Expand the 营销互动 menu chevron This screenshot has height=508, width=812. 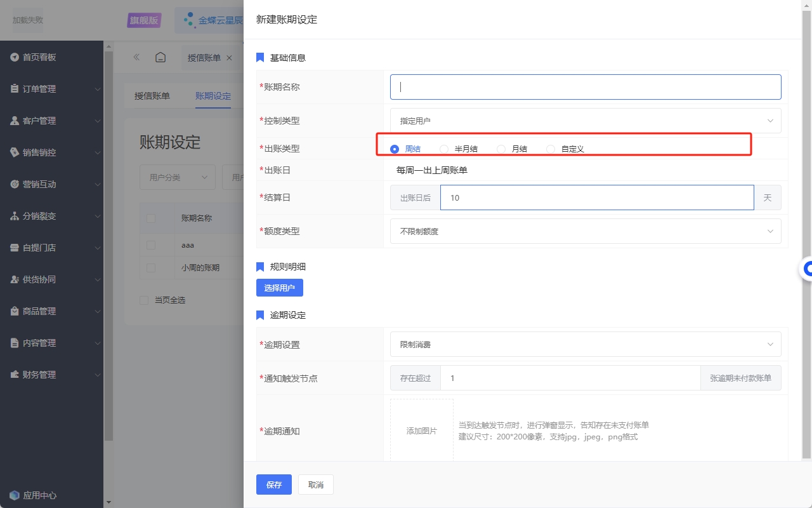pos(98,184)
